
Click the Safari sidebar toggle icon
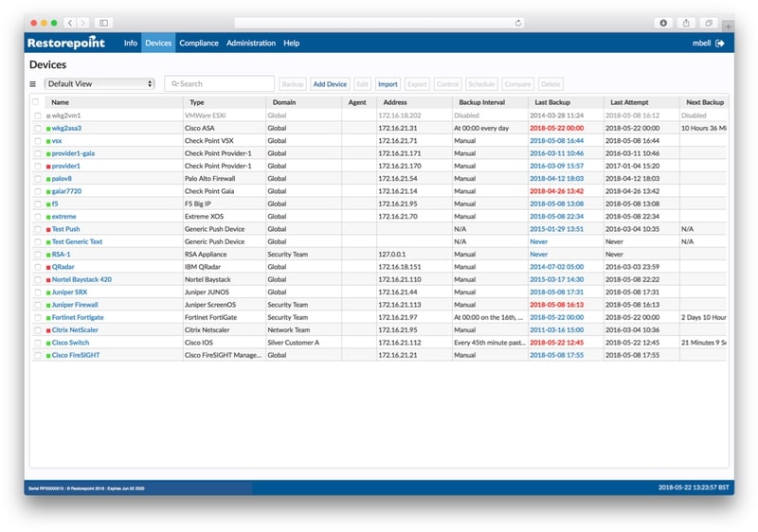[x=103, y=23]
